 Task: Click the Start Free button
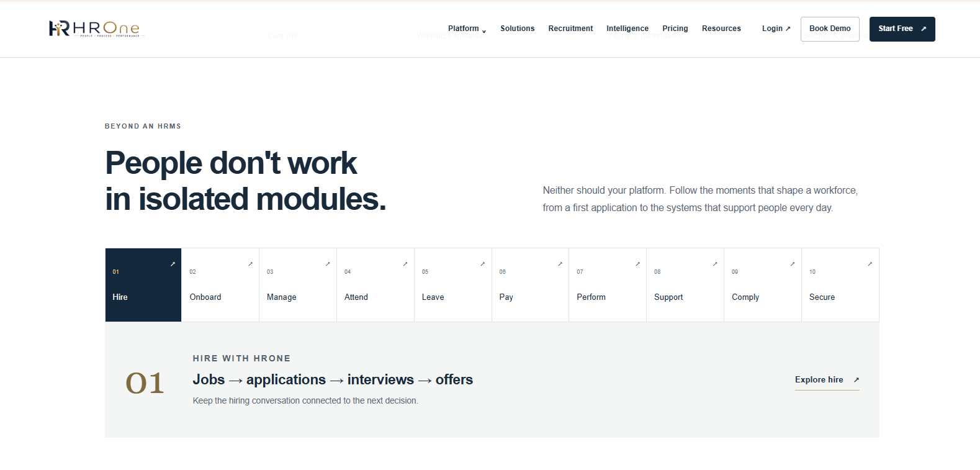tap(902, 29)
